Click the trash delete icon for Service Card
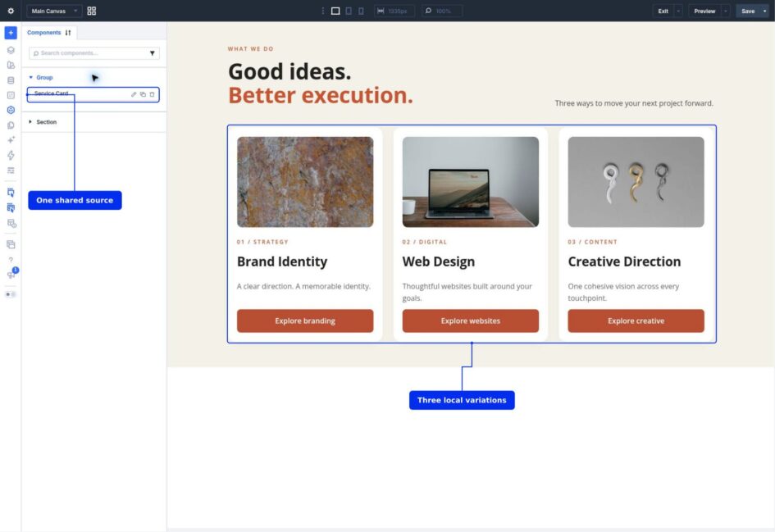The height and width of the screenshot is (532, 775). [152, 94]
